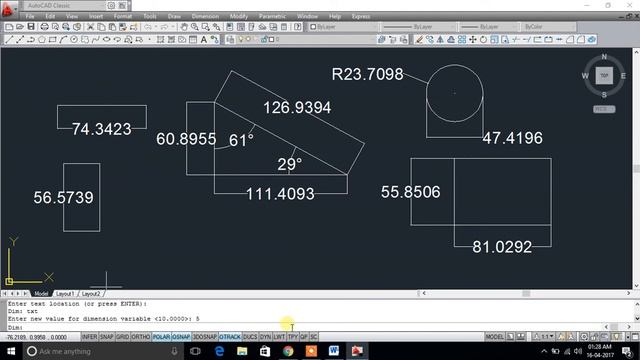Open the Modify menu
The width and height of the screenshot is (640, 360).
[x=239, y=16]
